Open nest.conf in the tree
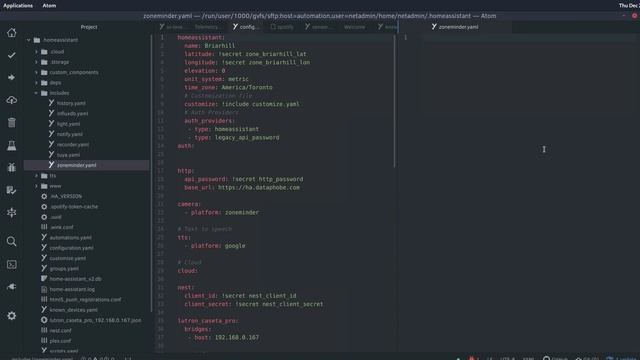This screenshot has height=360, width=640. click(60, 331)
